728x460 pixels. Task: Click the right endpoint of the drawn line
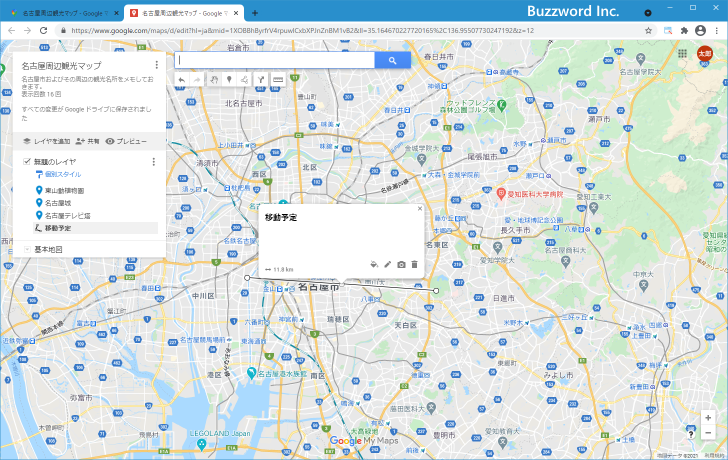[x=436, y=291]
